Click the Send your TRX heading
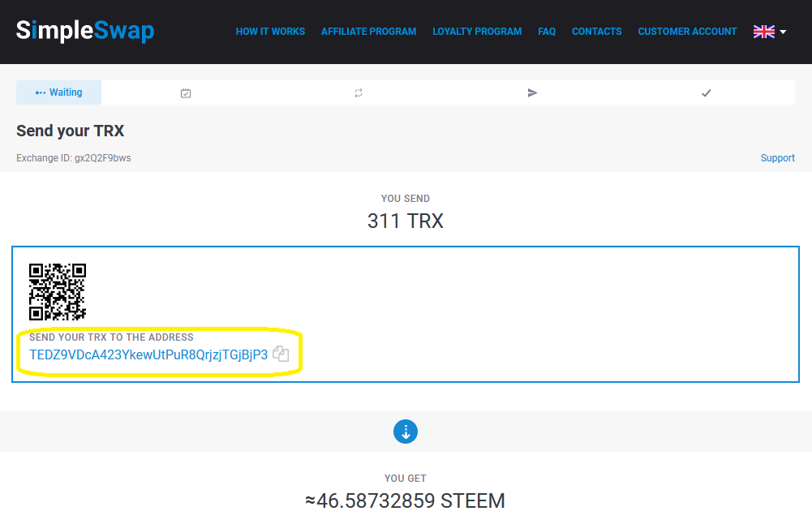Image resolution: width=812 pixels, height=524 pixels. pyautogui.click(x=71, y=131)
